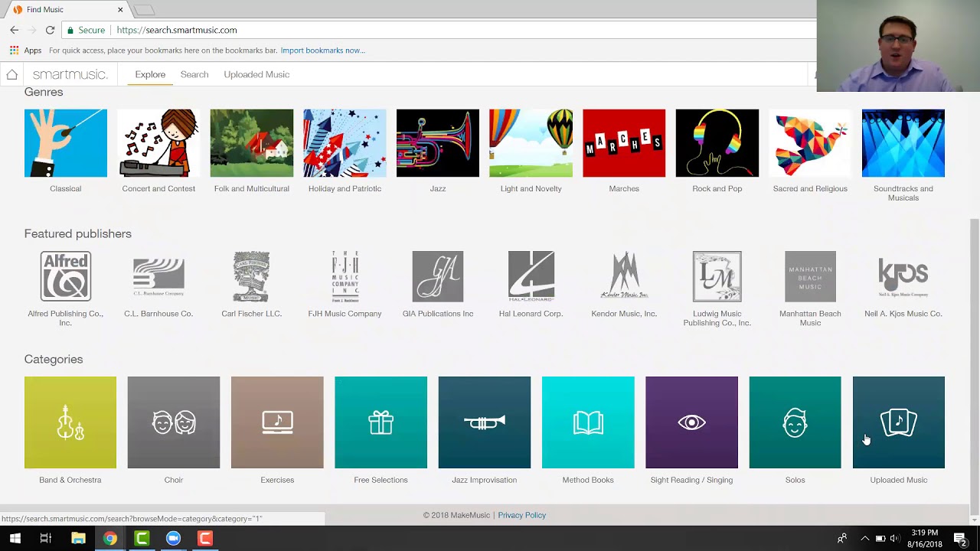Screen dimensions: 980x551
Task: Switch to the Search tab
Action: pyautogui.click(x=194, y=74)
